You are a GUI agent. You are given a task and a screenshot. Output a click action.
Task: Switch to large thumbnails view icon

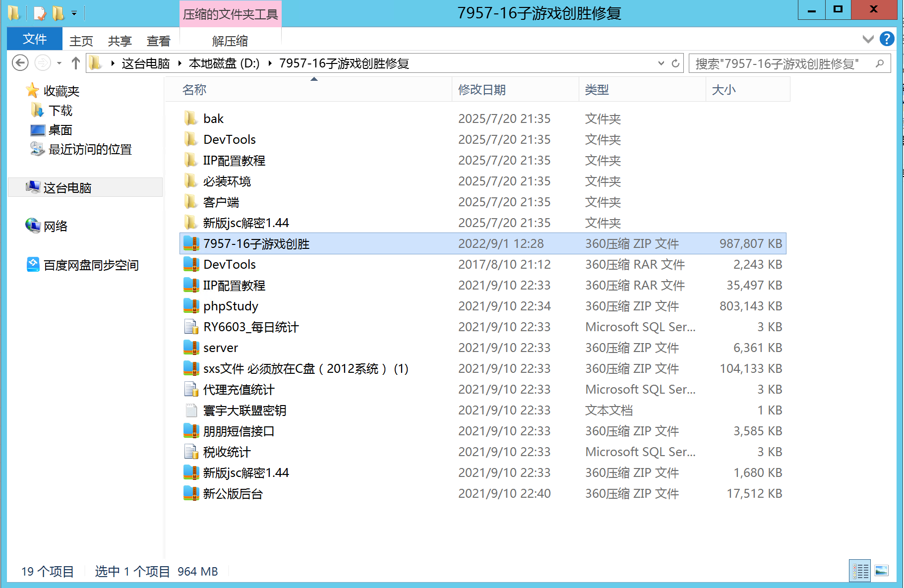click(x=882, y=571)
